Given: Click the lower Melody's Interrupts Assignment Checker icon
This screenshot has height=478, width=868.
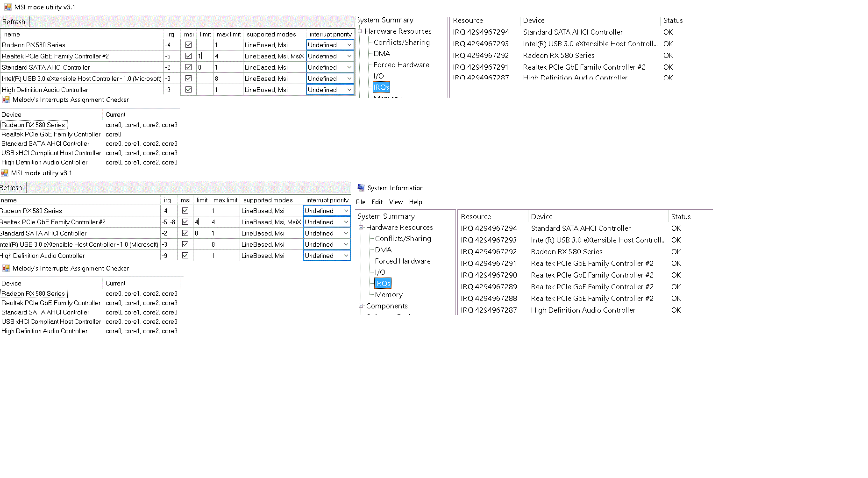Looking at the screenshot, I should click(6, 268).
